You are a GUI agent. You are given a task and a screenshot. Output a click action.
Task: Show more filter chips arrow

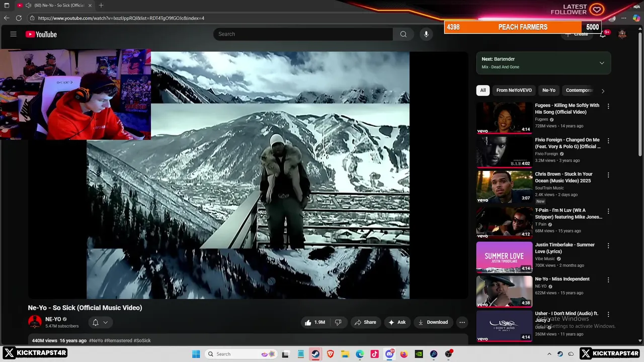603,90
